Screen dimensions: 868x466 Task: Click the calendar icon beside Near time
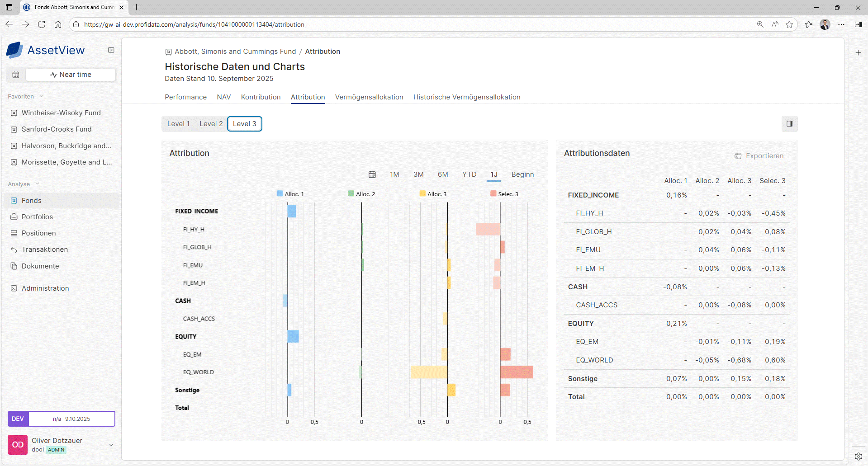(16, 75)
